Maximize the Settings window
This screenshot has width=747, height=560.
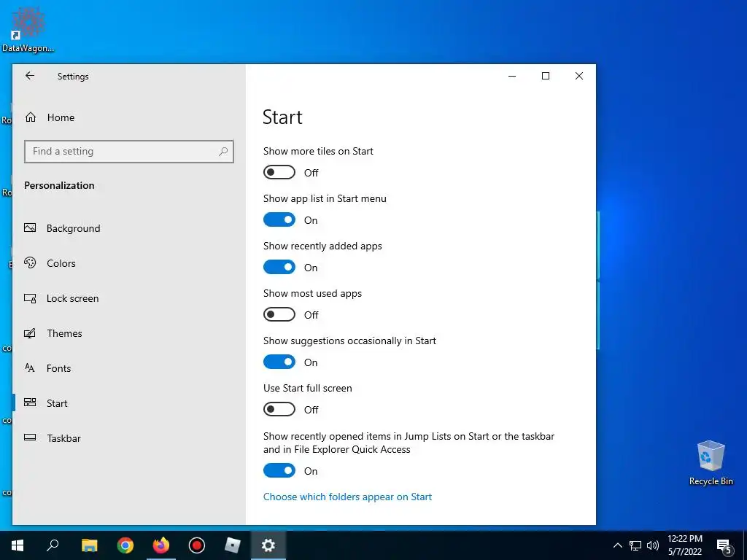(x=546, y=76)
